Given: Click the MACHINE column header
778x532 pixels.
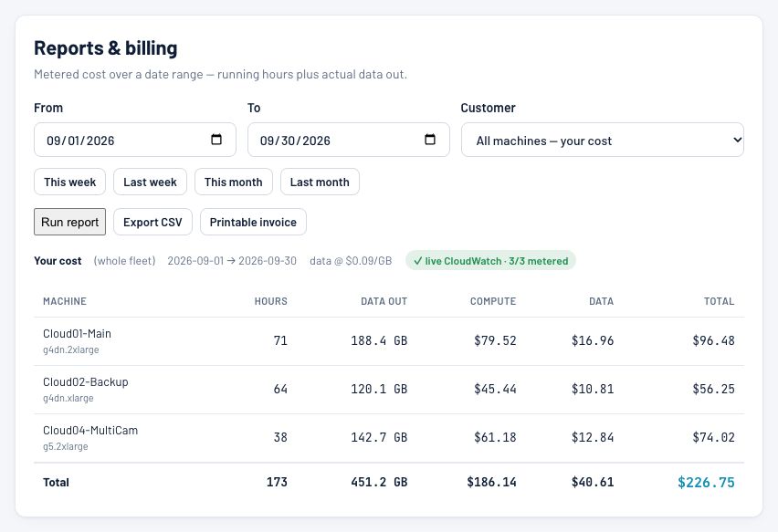Looking at the screenshot, I should 65,301.
